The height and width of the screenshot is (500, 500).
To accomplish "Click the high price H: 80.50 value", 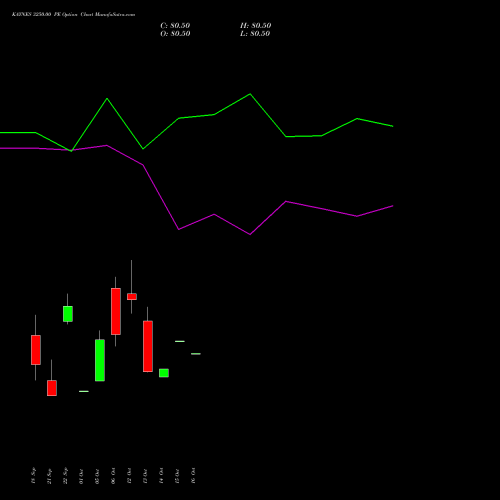I will pos(256,26).
